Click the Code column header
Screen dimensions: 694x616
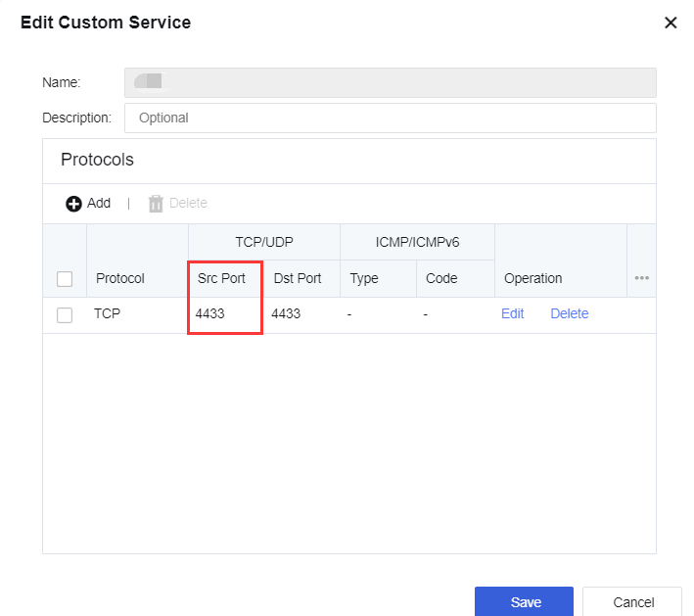point(441,278)
